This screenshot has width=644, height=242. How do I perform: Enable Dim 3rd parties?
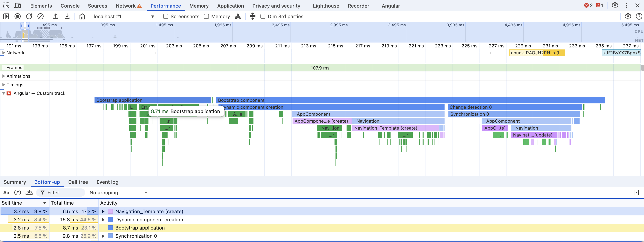click(263, 16)
